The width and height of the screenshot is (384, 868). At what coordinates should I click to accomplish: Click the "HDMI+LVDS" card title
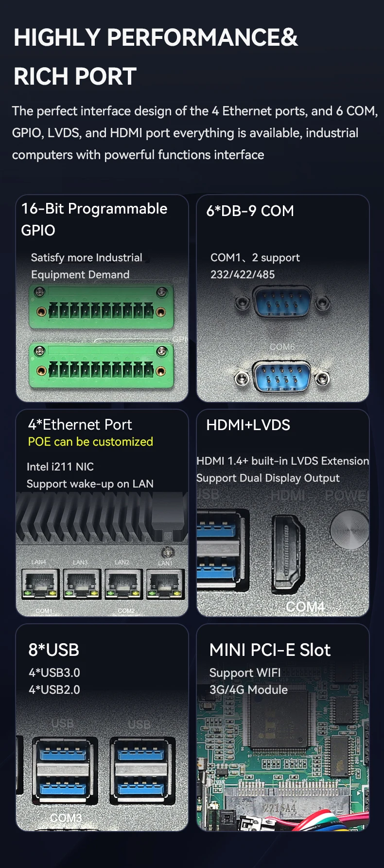click(248, 425)
